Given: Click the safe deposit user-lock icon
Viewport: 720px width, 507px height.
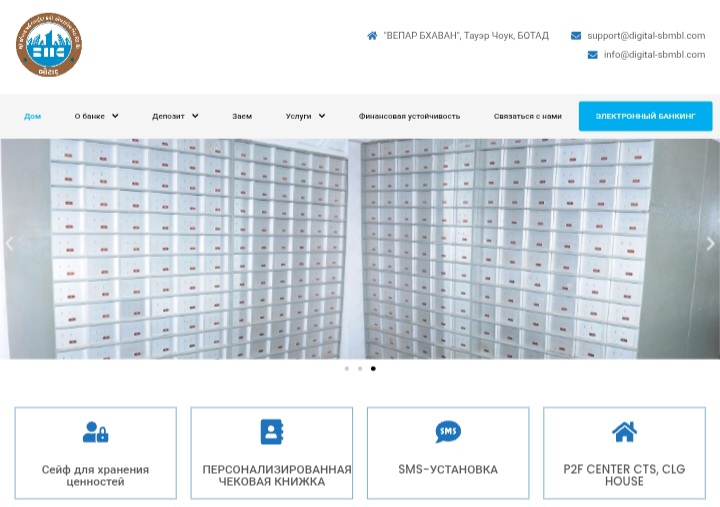Looking at the screenshot, I should coord(96,432).
